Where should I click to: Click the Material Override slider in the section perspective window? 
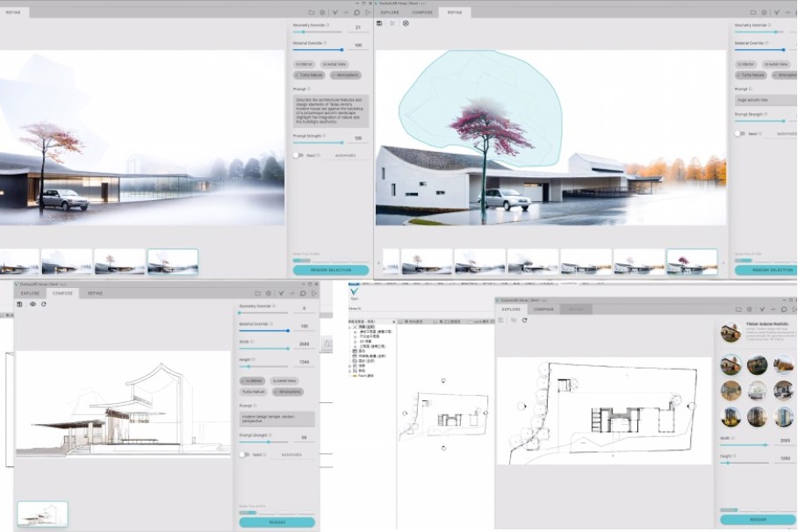click(x=263, y=331)
